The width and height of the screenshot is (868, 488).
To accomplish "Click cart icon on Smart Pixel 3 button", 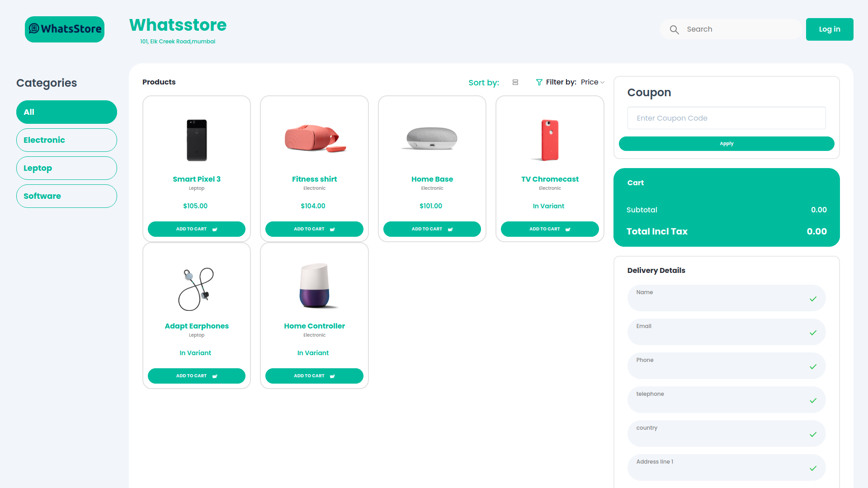I will pyautogui.click(x=215, y=230).
